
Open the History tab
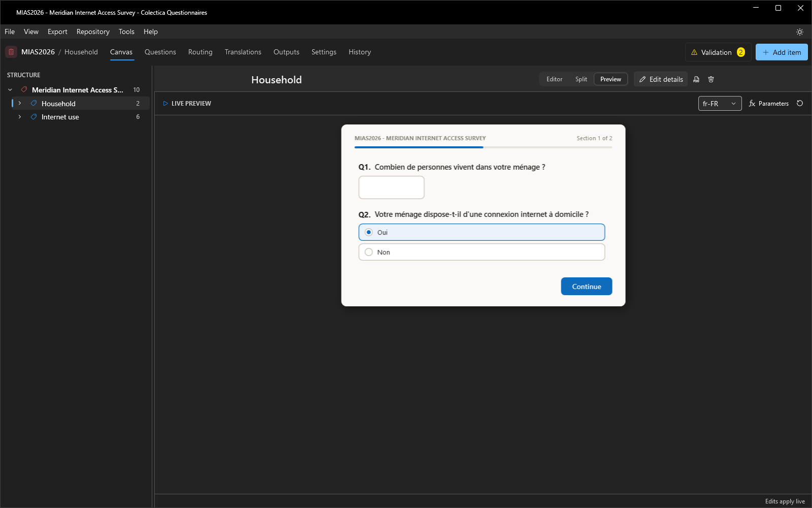coord(360,52)
